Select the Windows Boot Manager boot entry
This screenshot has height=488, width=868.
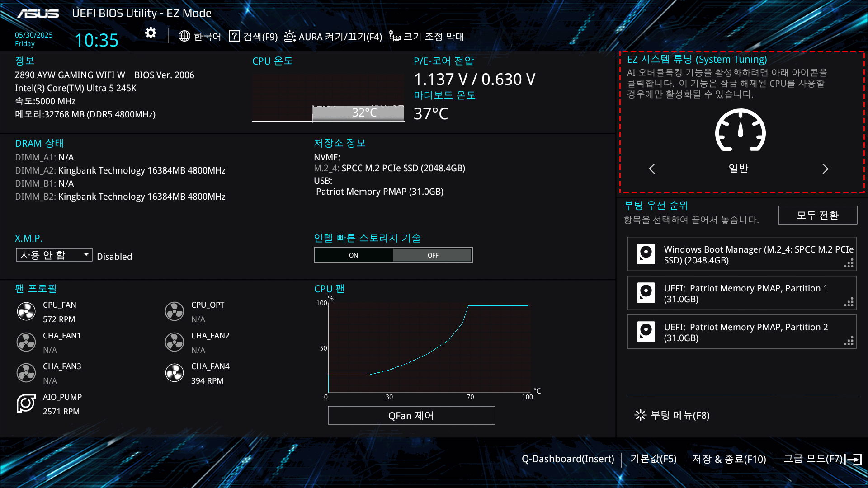[x=741, y=254]
